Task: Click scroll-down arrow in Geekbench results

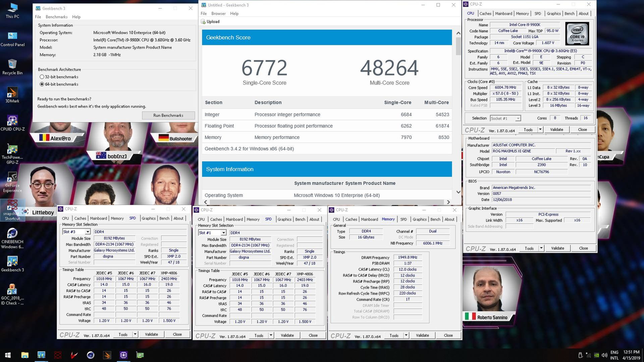Action: click(458, 192)
